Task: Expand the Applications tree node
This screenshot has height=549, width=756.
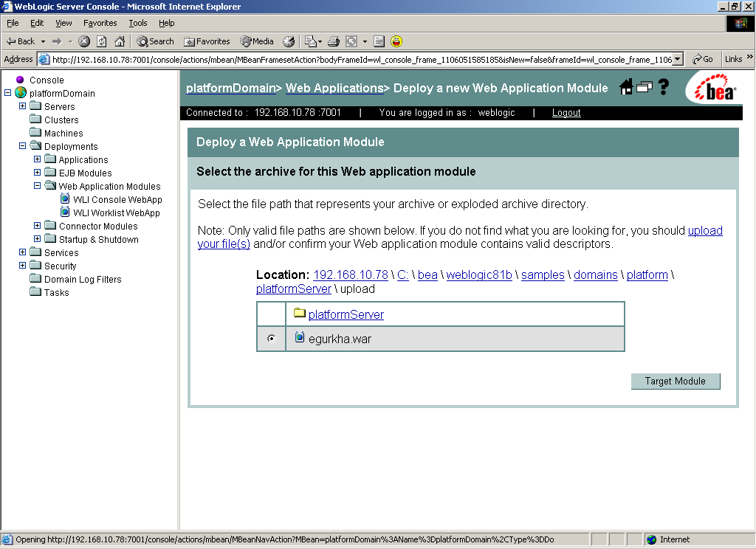Action: 37,159
